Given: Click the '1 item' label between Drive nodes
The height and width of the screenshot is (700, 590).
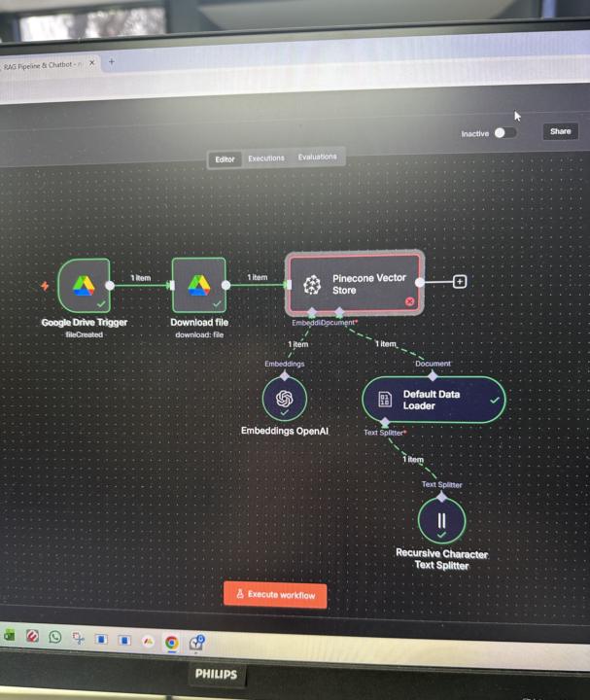Looking at the screenshot, I should pyautogui.click(x=141, y=278).
